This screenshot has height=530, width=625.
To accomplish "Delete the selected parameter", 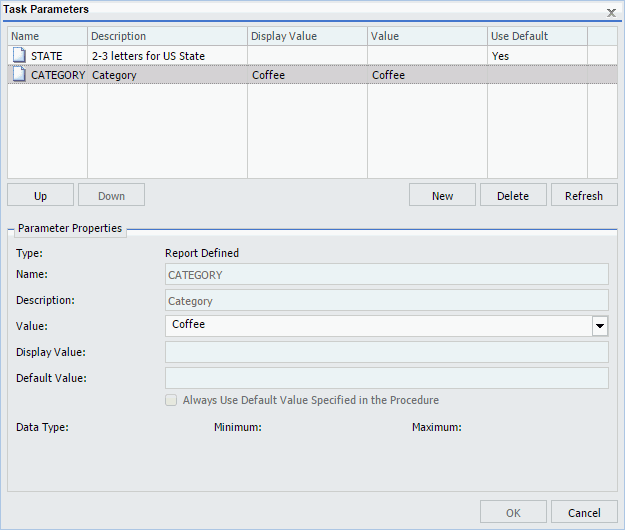I will 513,195.
